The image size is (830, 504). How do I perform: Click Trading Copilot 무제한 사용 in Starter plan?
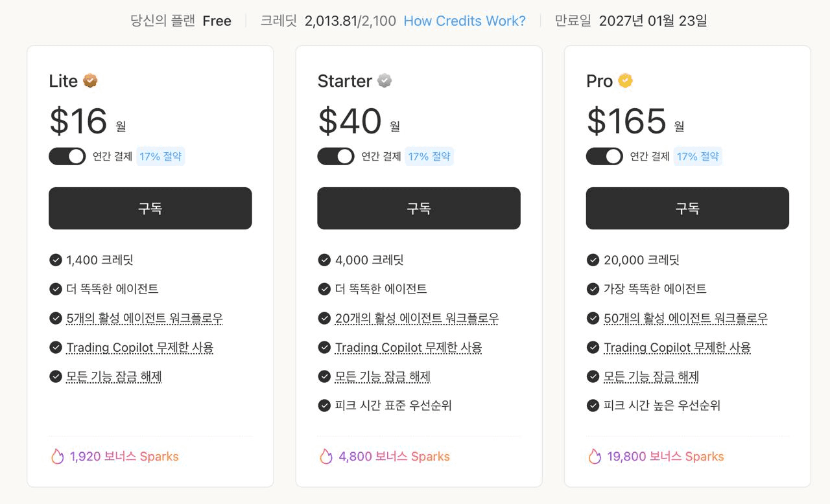[409, 347]
